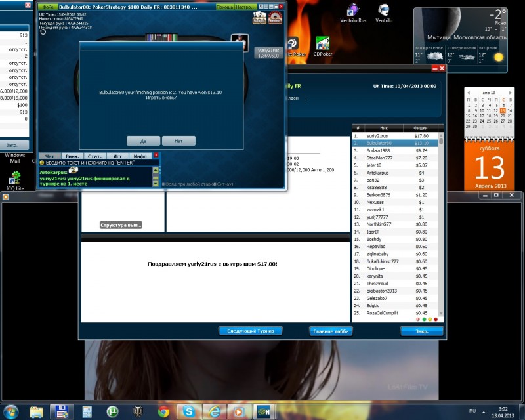525x420 pixels.
Task: Open World of Tanks from taskbar
Action: pyautogui.click(x=139, y=411)
